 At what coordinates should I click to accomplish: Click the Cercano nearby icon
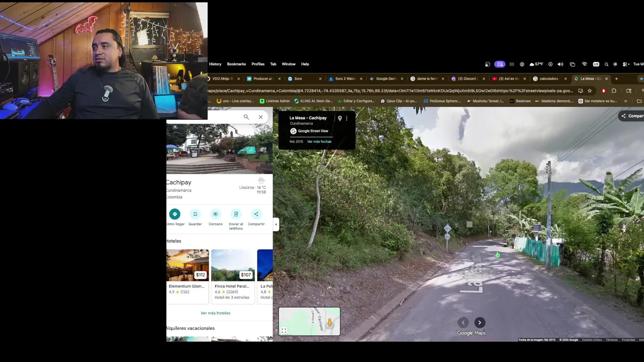click(x=215, y=214)
